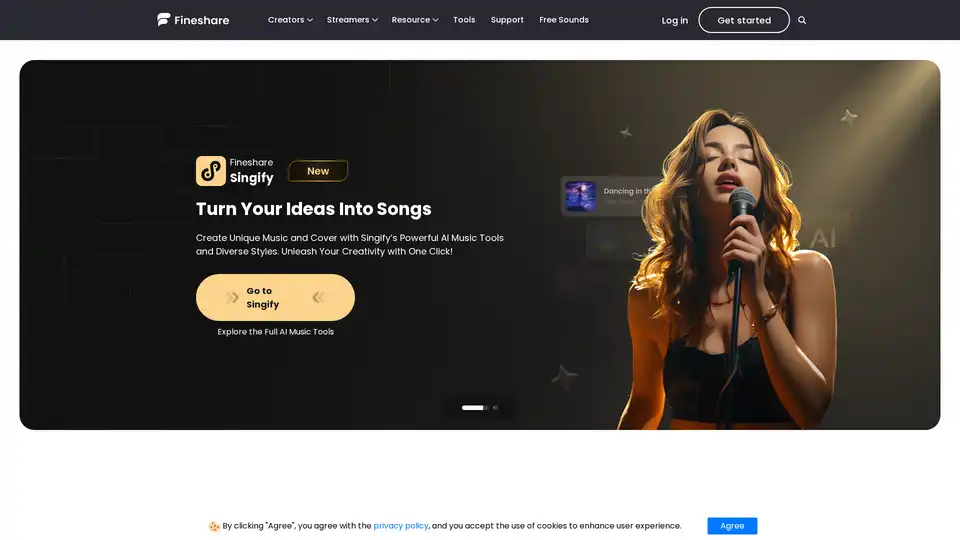960x540 pixels.
Task: Expand the Streamers dropdown menu
Action: pyautogui.click(x=352, y=20)
